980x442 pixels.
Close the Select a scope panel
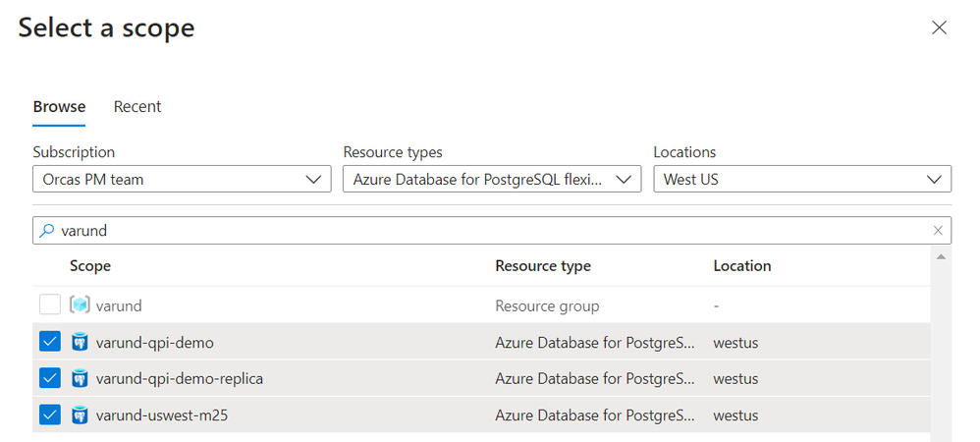point(939,28)
